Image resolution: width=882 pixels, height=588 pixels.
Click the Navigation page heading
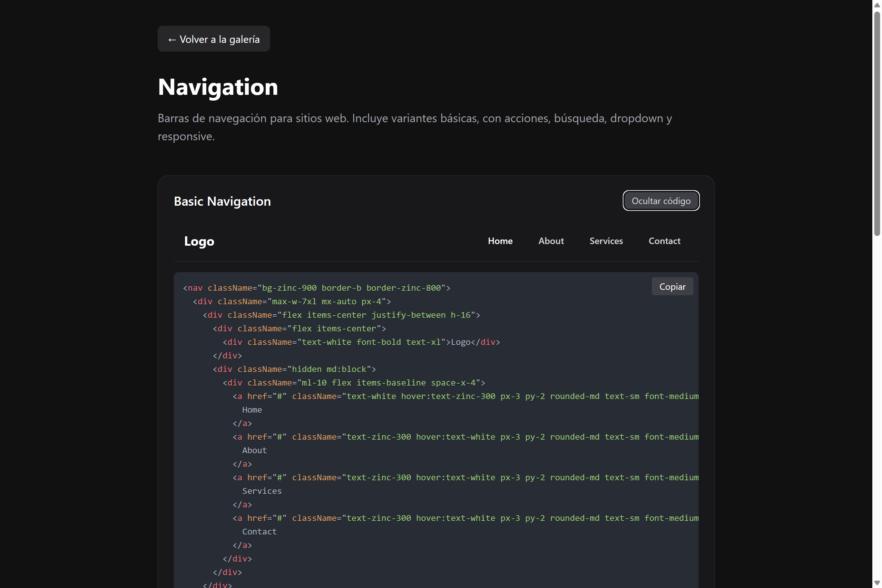(218, 87)
